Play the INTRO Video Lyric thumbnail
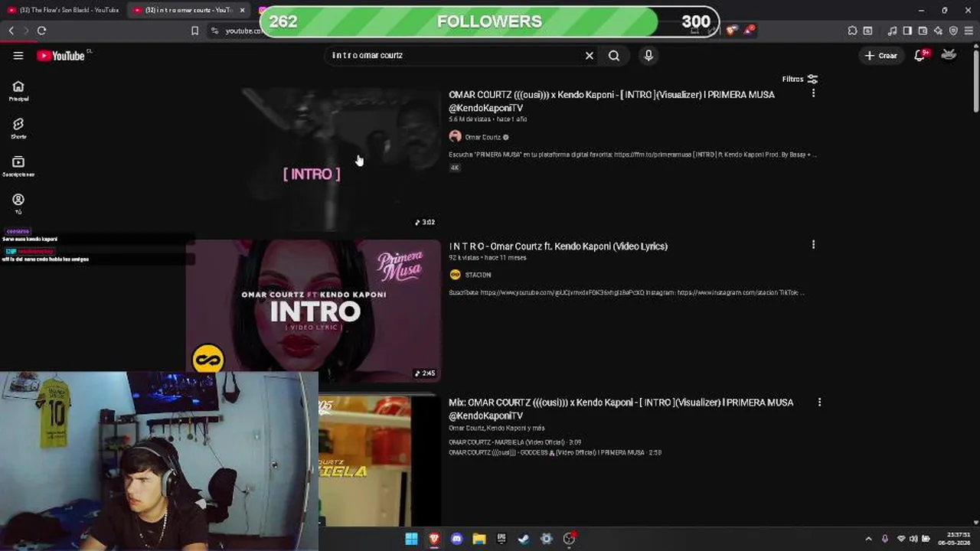The image size is (980, 551). 313,311
